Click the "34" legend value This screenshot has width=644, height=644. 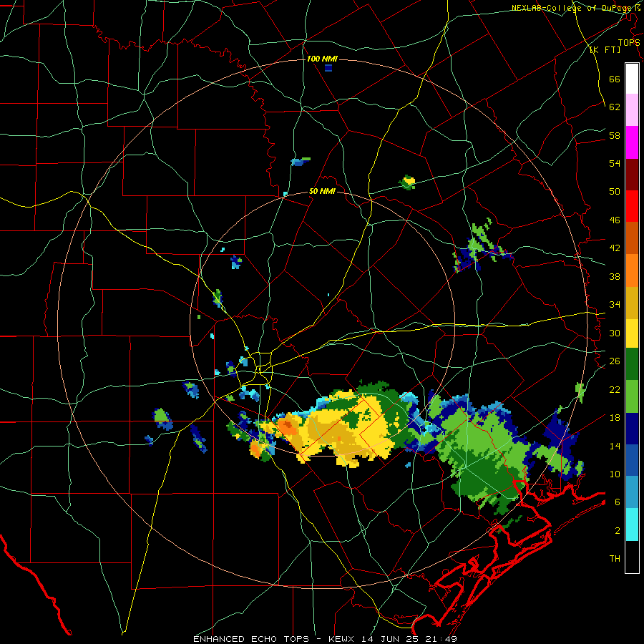click(x=615, y=305)
